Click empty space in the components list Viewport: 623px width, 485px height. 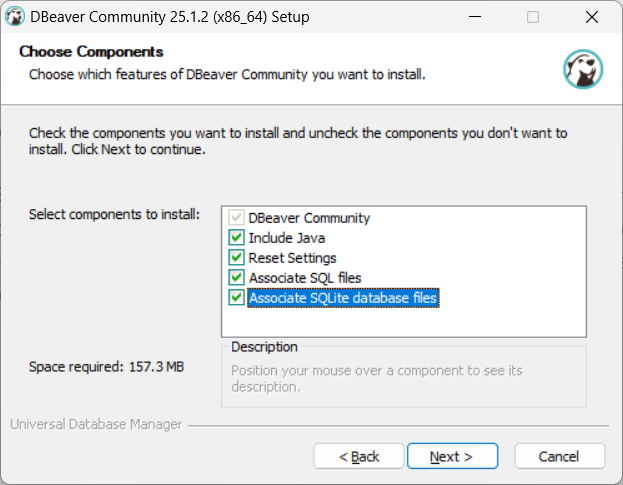[404, 322]
